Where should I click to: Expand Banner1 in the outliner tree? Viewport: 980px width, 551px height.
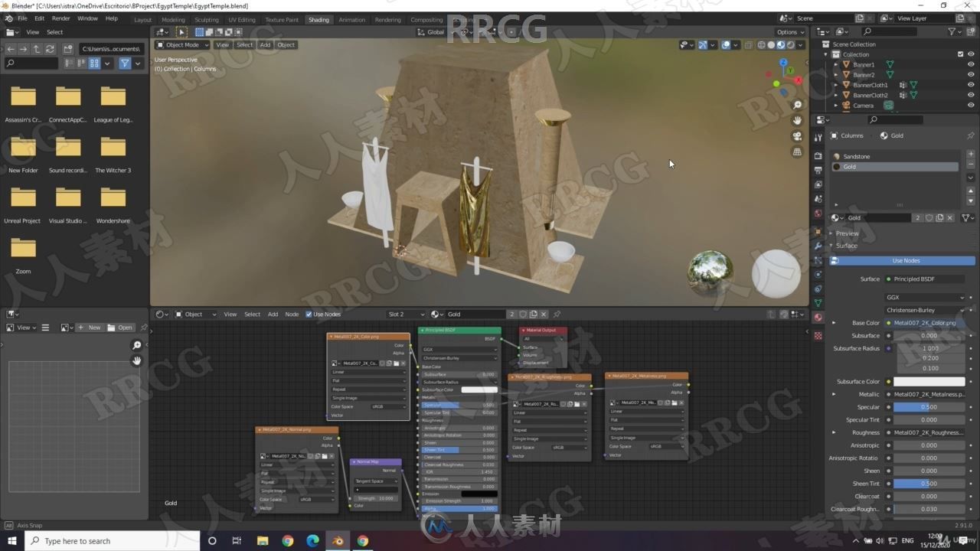click(x=836, y=64)
